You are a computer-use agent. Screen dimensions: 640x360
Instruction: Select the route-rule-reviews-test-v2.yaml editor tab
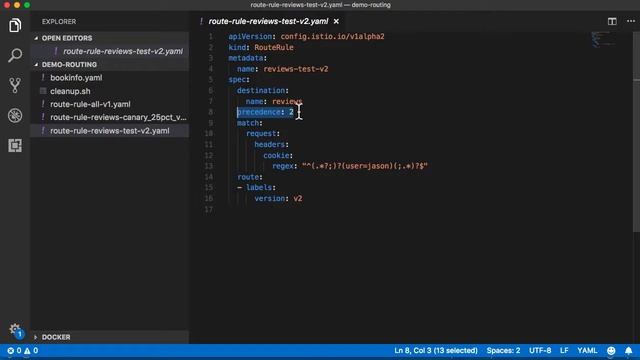click(x=268, y=21)
